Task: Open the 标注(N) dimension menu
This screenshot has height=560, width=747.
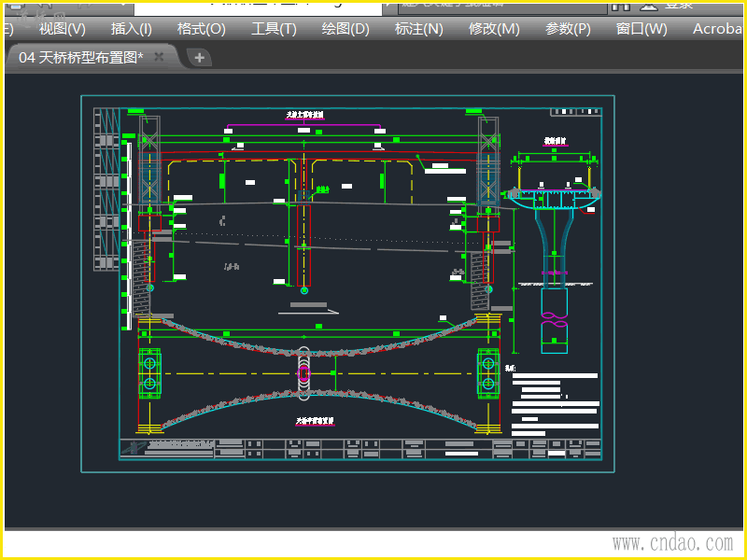Action: click(418, 29)
